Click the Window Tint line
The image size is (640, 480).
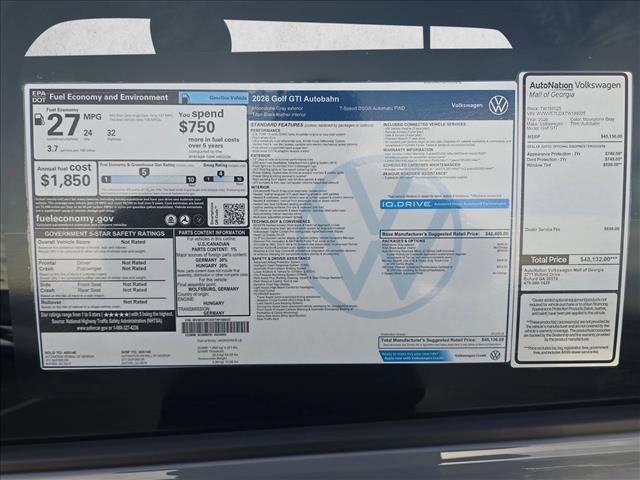click(x=575, y=165)
